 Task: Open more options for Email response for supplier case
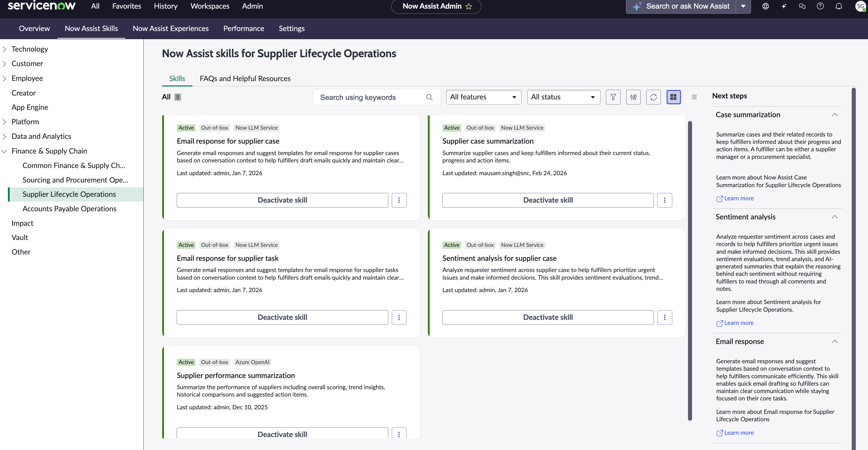(399, 200)
